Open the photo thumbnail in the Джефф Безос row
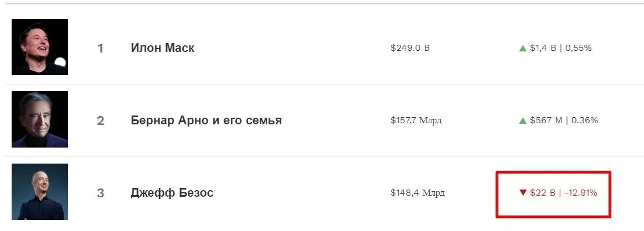Viewport: 644px width, 231px height. tap(40, 192)
